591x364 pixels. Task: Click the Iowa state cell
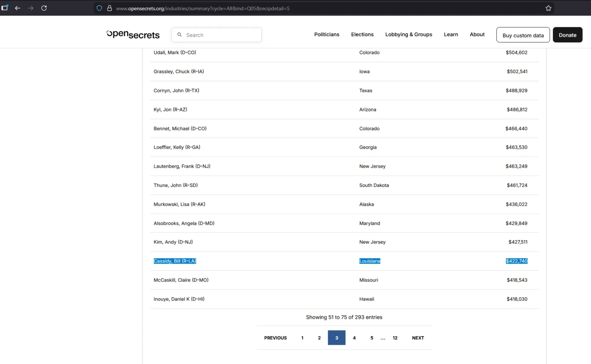[364, 72]
